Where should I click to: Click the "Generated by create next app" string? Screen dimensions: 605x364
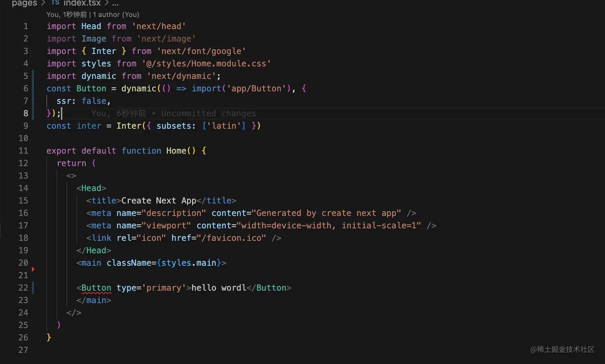click(326, 213)
